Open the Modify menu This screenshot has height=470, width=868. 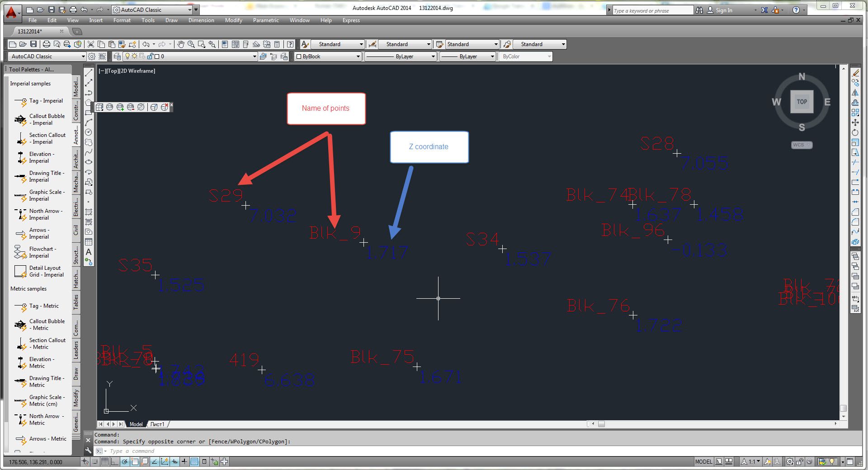(x=233, y=20)
